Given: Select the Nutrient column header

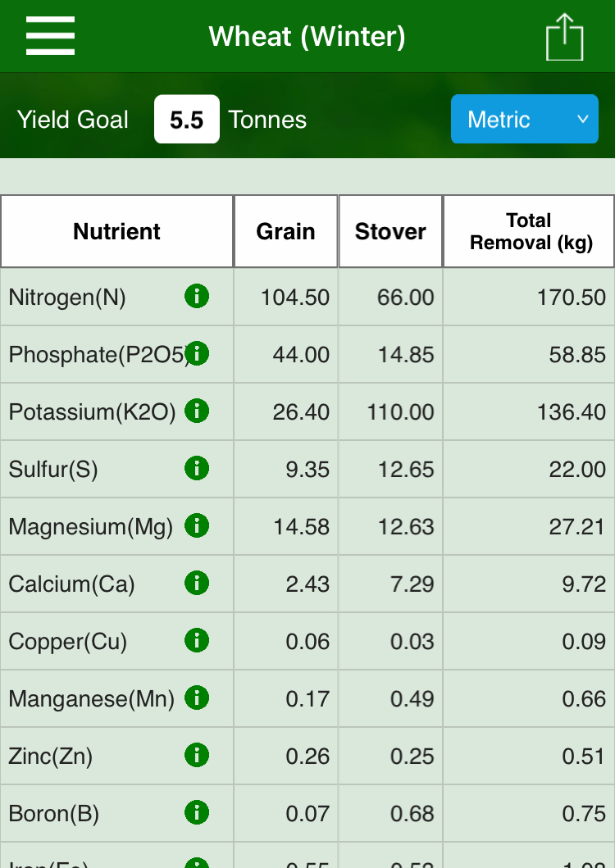Looking at the screenshot, I should pos(117,231).
